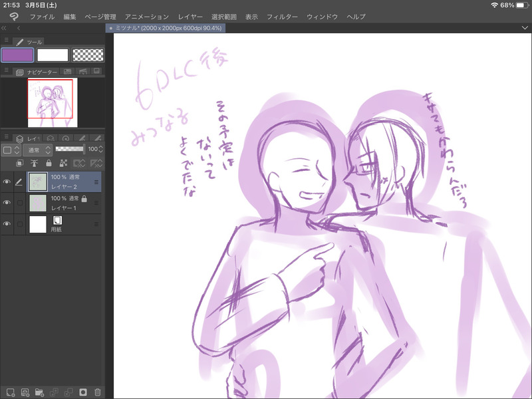Open the レイヤー menu
The width and height of the screenshot is (532, 399).
(x=190, y=17)
